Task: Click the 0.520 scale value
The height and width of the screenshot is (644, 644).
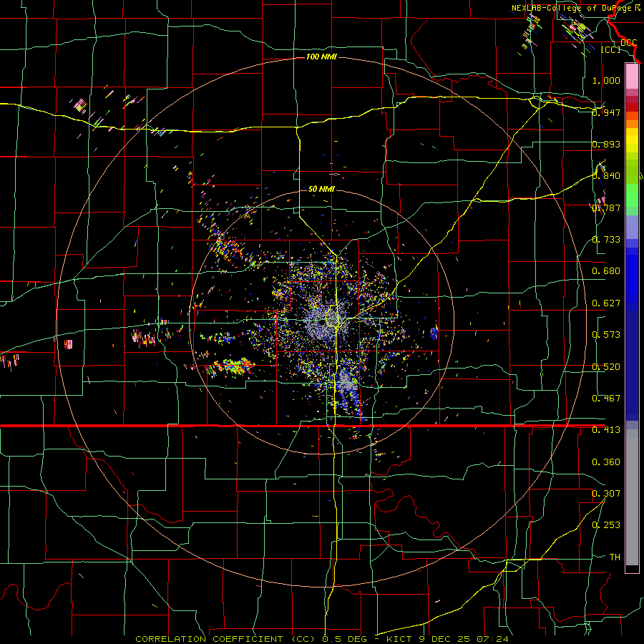Action: click(x=606, y=367)
